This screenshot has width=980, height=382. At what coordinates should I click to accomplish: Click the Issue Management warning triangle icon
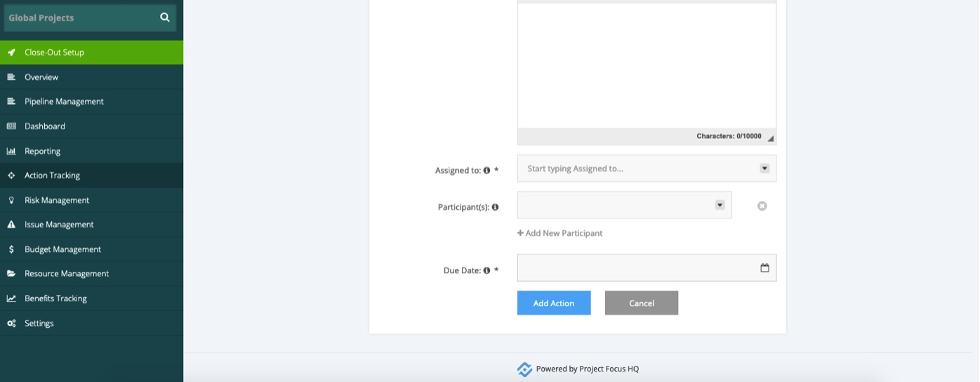(11, 225)
